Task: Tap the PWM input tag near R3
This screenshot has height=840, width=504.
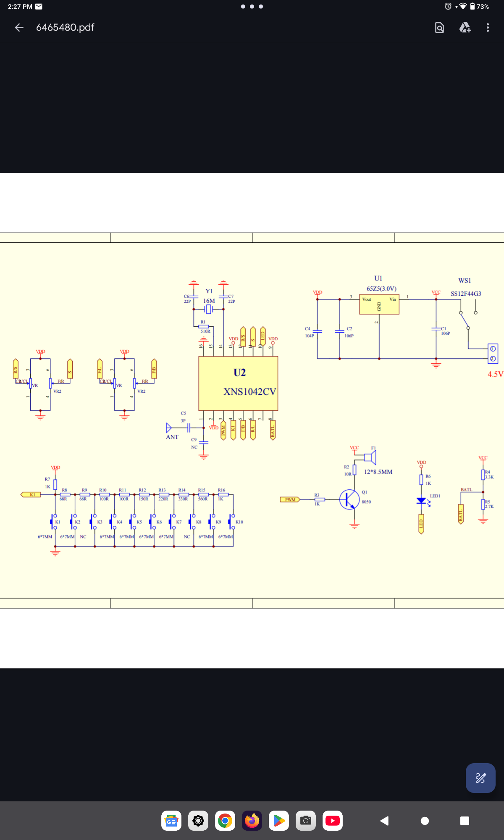Action: pyautogui.click(x=290, y=499)
